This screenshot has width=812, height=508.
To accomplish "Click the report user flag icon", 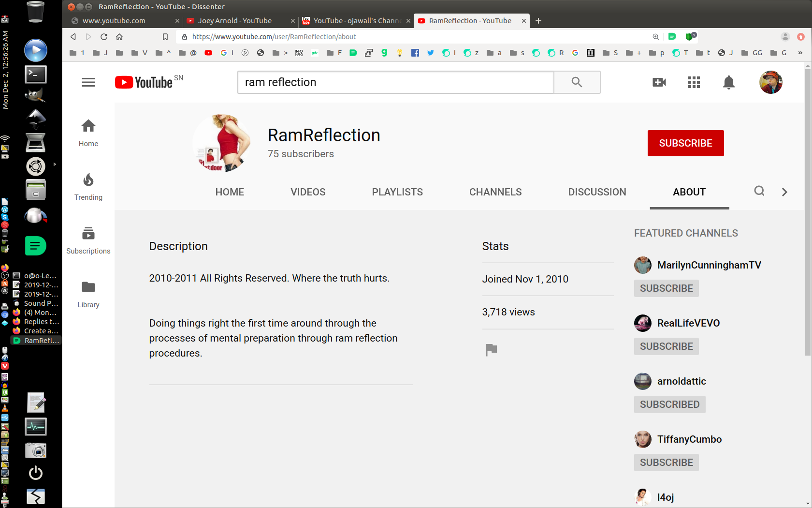I will [x=491, y=349].
